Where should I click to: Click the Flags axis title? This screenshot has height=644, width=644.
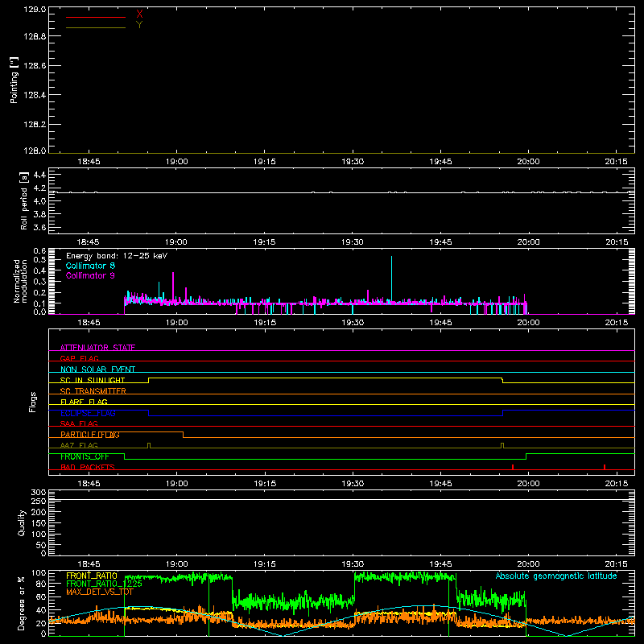pyautogui.click(x=32, y=402)
